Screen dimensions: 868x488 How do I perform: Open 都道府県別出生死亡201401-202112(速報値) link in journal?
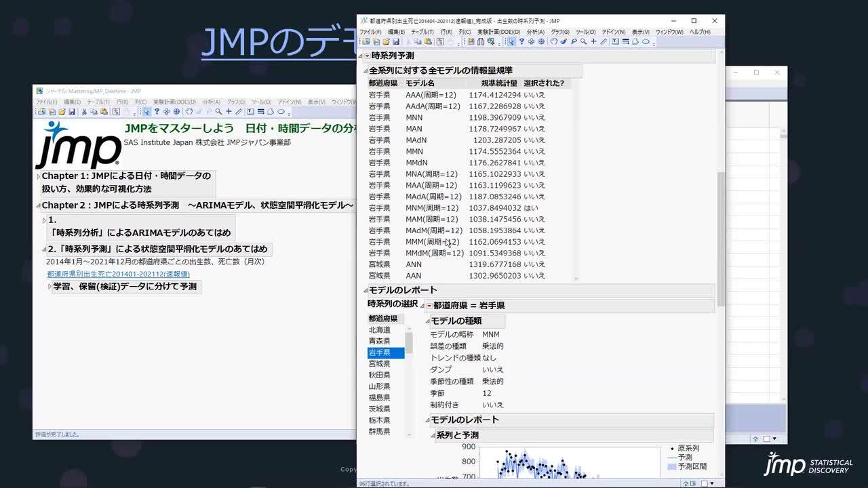coord(119,274)
